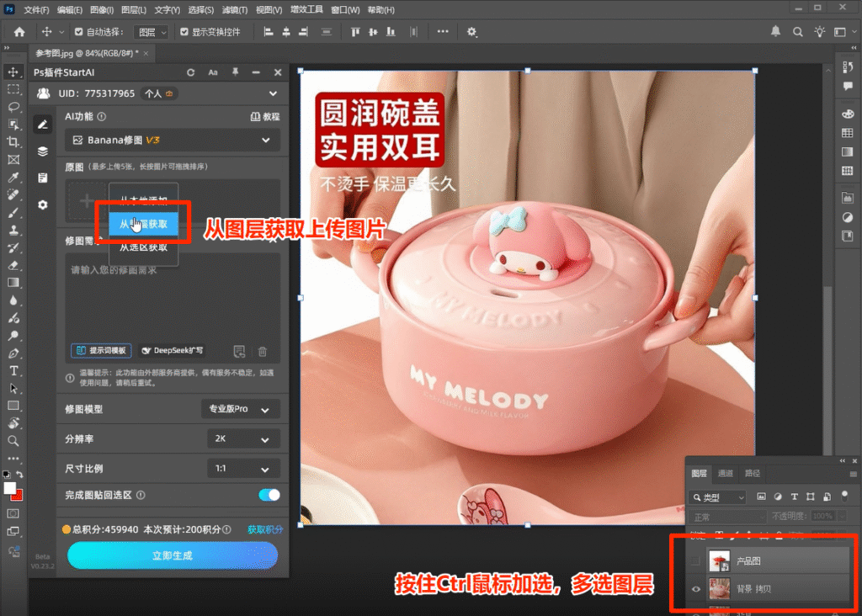Select the Gradient tool

[13, 283]
